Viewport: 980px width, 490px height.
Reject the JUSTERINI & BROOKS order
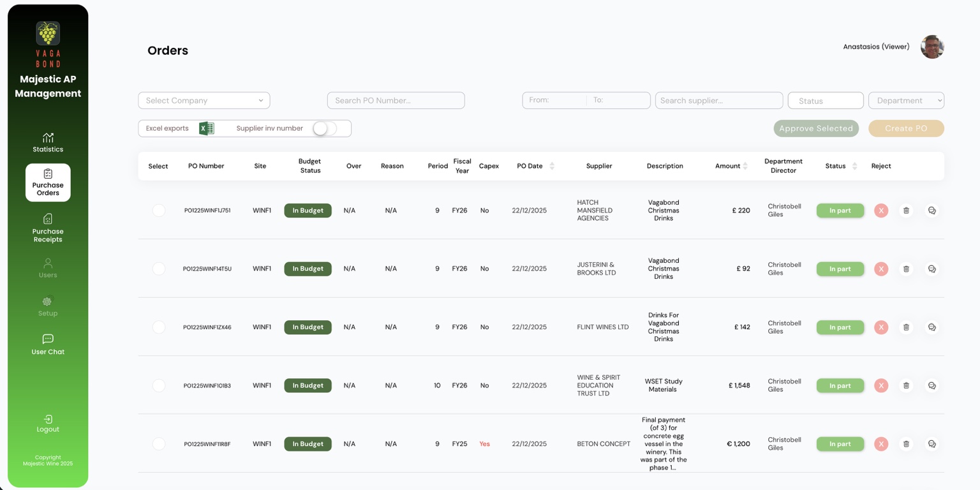(881, 269)
